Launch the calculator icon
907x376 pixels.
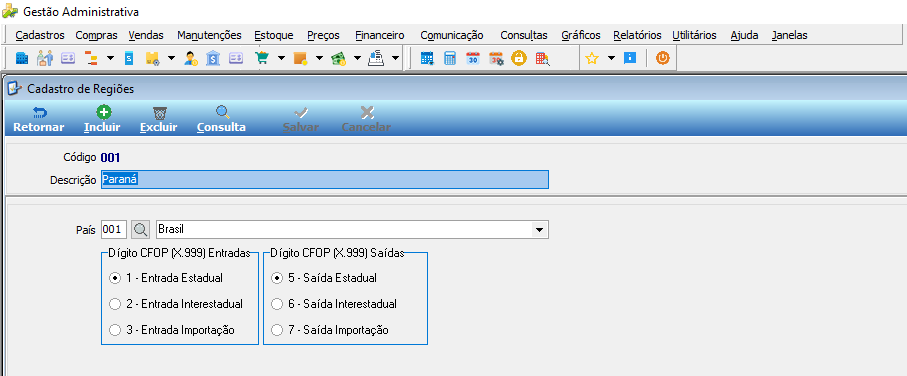(449, 58)
